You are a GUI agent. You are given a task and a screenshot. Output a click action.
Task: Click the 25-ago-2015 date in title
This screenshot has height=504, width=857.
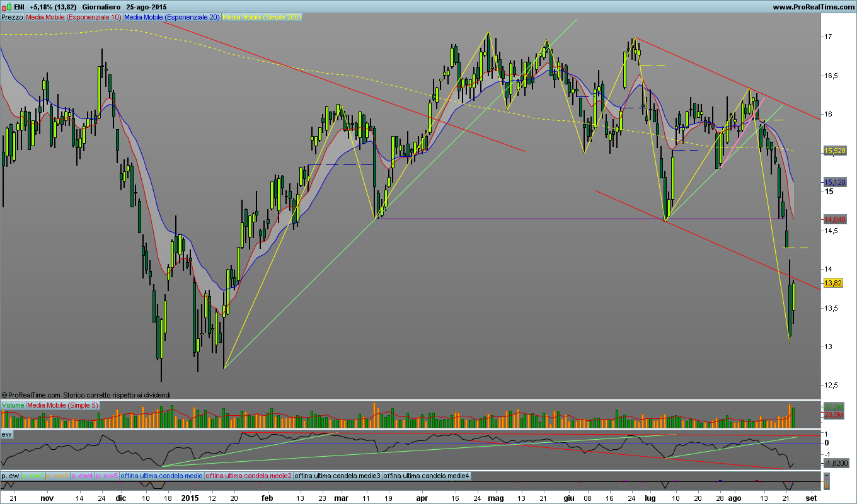pyautogui.click(x=147, y=7)
